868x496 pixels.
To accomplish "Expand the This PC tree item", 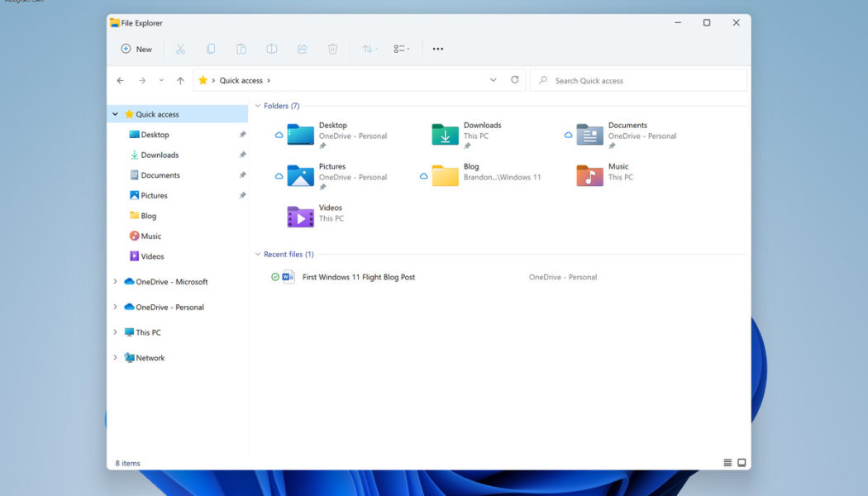I will 116,331.
